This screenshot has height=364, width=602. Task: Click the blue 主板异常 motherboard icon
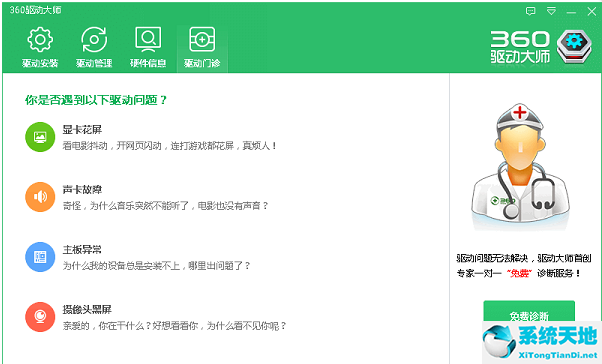pos(40,257)
